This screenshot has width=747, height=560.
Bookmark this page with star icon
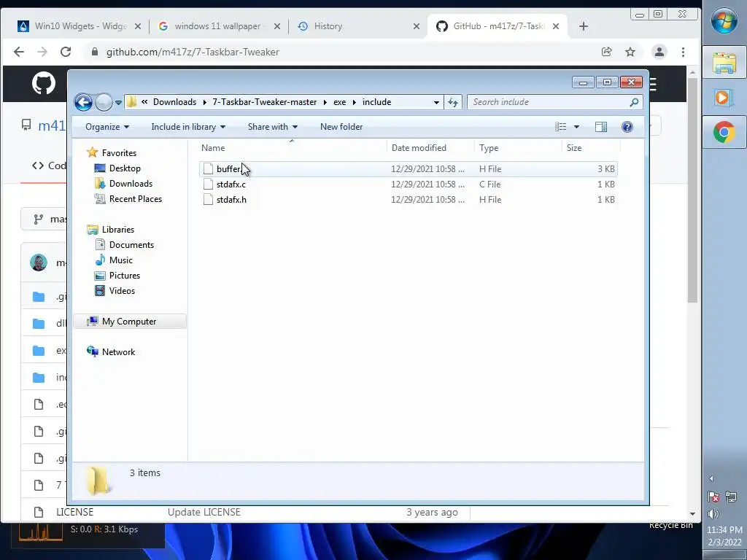click(x=630, y=52)
